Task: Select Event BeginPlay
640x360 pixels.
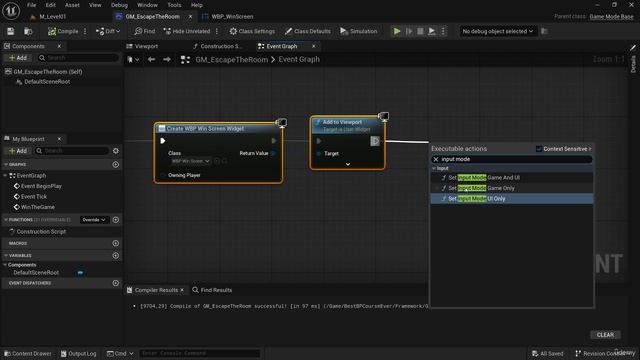Action: (x=41, y=186)
